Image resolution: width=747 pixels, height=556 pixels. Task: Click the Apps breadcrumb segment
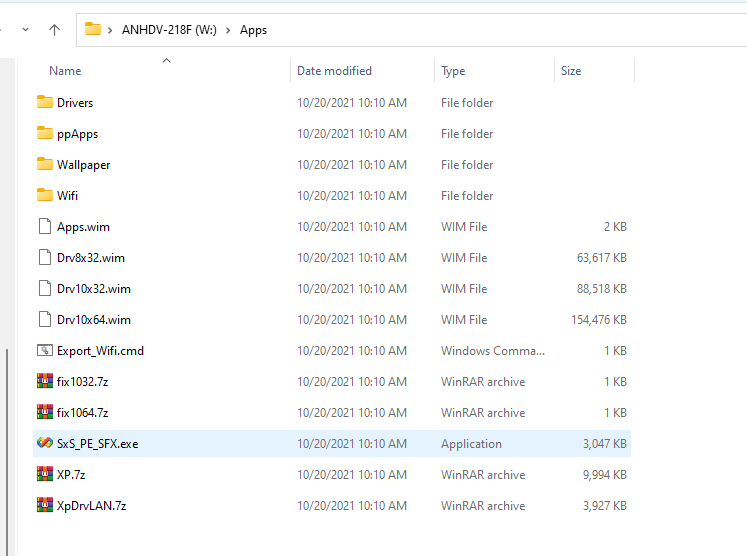pos(253,30)
